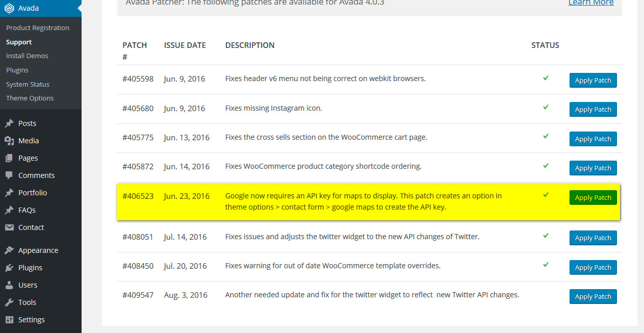The image size is (644, 333).
Task: Click the Contact envelope icon
Action: tap(9, 227)
